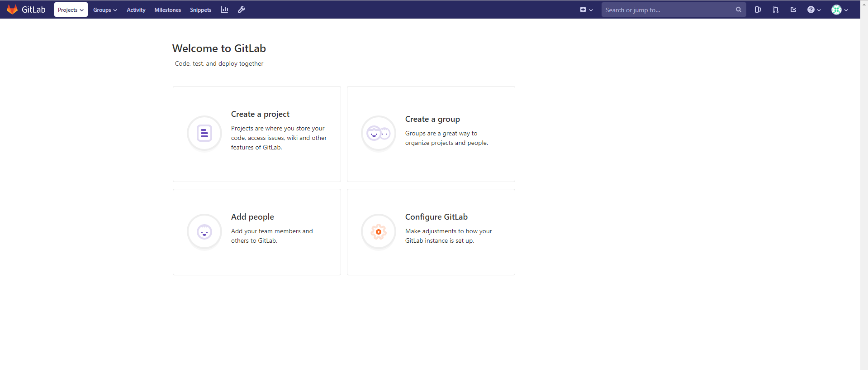Click 'Code, test, and deploy together' text
868x370 pixels.
[x=219, y=63]
